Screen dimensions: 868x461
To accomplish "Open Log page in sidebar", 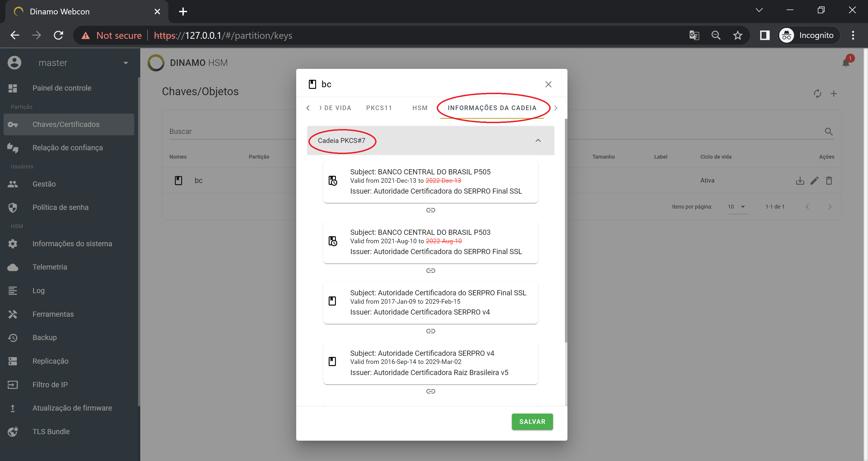I will (x=69, y=290).
